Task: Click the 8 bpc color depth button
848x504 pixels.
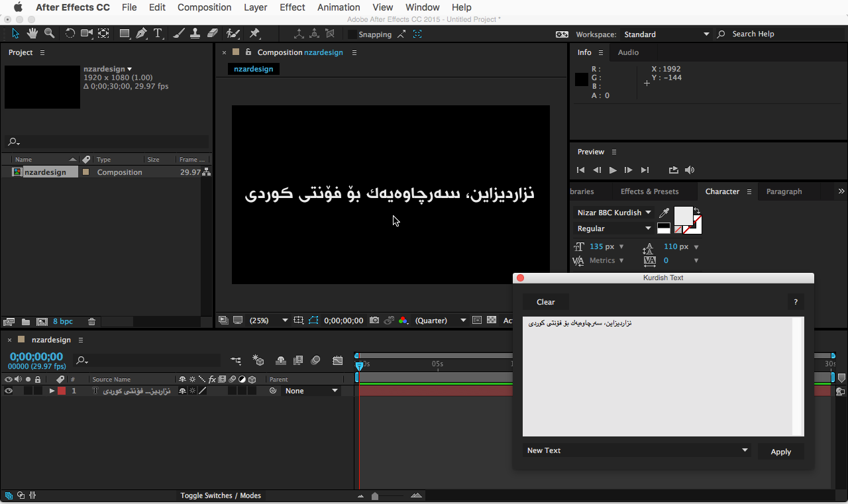Action: [x=63, y=322]
